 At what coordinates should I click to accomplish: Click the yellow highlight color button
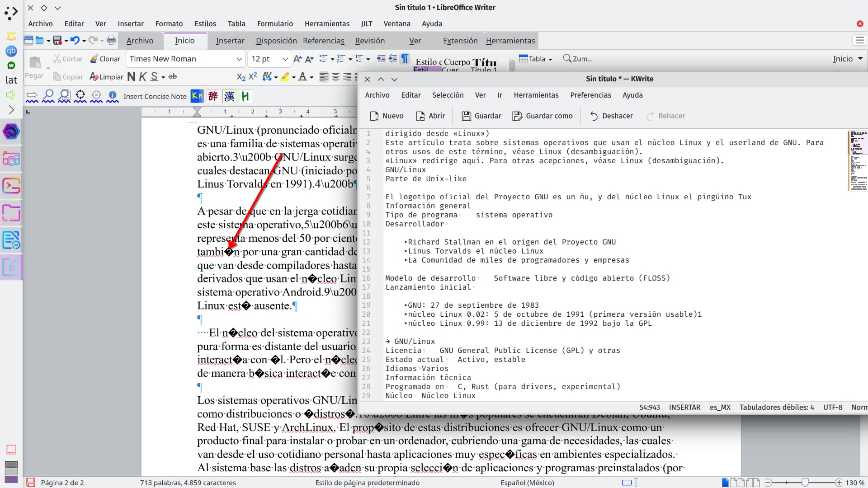(285, 77)
